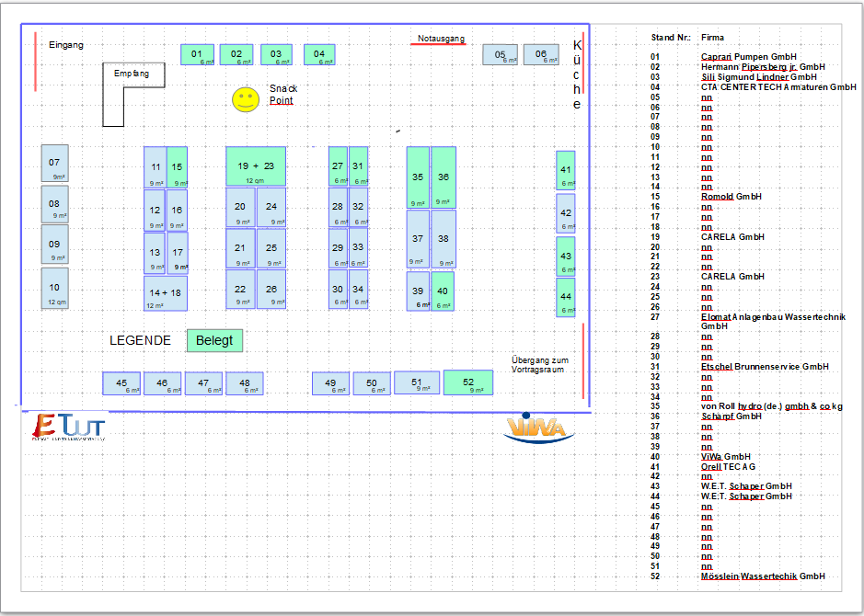
Task: Select booth 38 in the floor plan
Action: (x=444, y=239)
